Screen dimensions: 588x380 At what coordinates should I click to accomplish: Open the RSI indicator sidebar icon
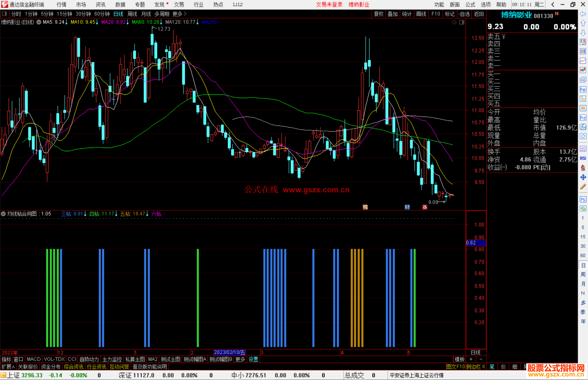583,158
